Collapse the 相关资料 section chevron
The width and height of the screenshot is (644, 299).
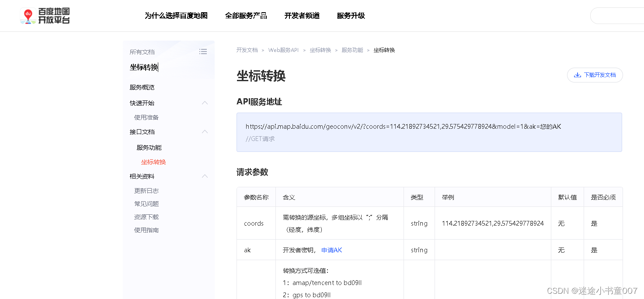(205, 176)
